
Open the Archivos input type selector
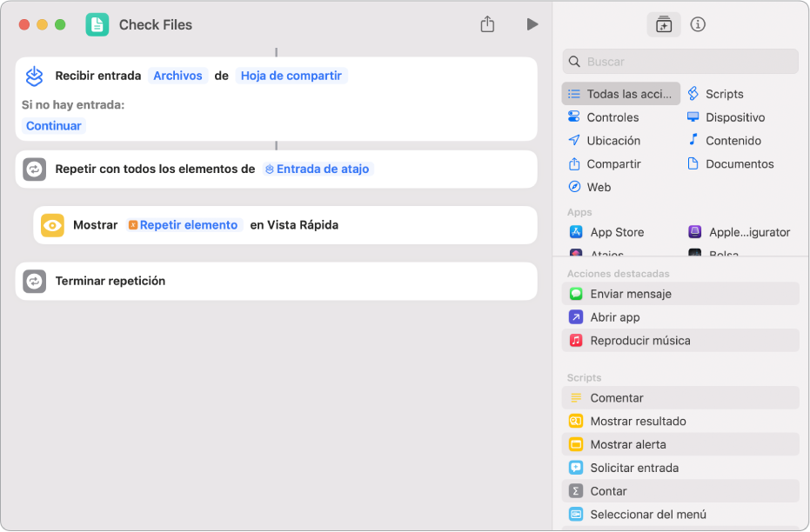pos(177,76)
